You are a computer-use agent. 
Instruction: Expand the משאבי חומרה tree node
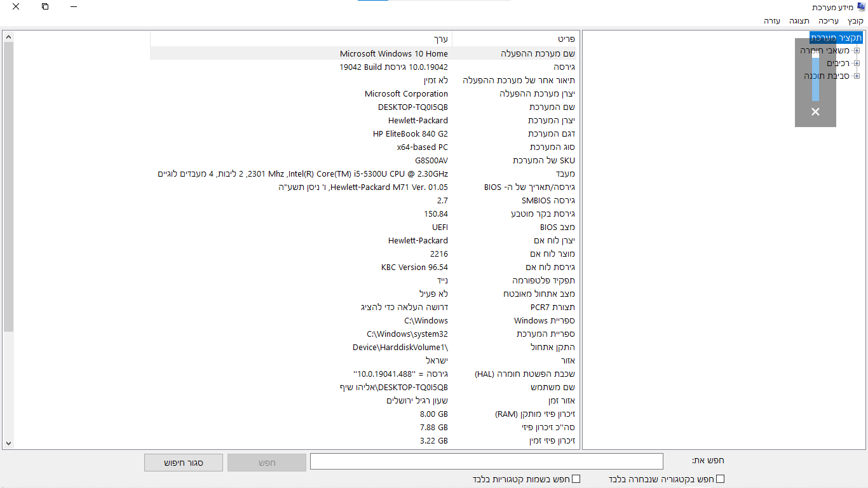pyautogui.click(x=856, y=50)
